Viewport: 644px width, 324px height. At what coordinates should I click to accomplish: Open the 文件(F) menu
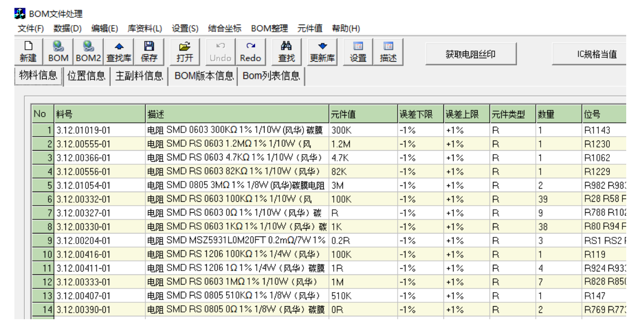(31, 28)
